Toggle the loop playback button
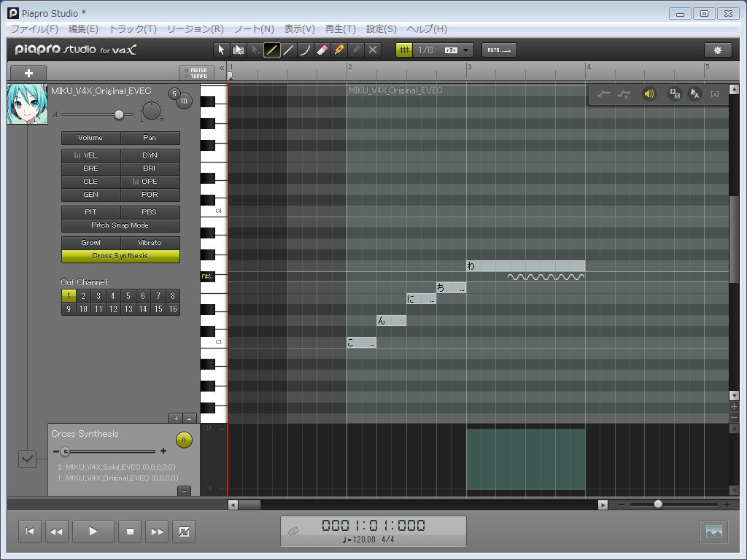747x560 pixels. [184, 532]
